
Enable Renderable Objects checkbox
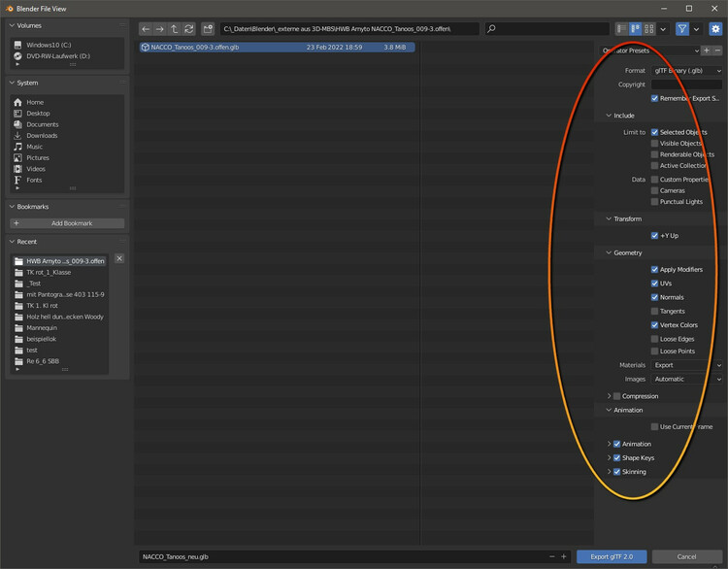click(x=654, y=154)
